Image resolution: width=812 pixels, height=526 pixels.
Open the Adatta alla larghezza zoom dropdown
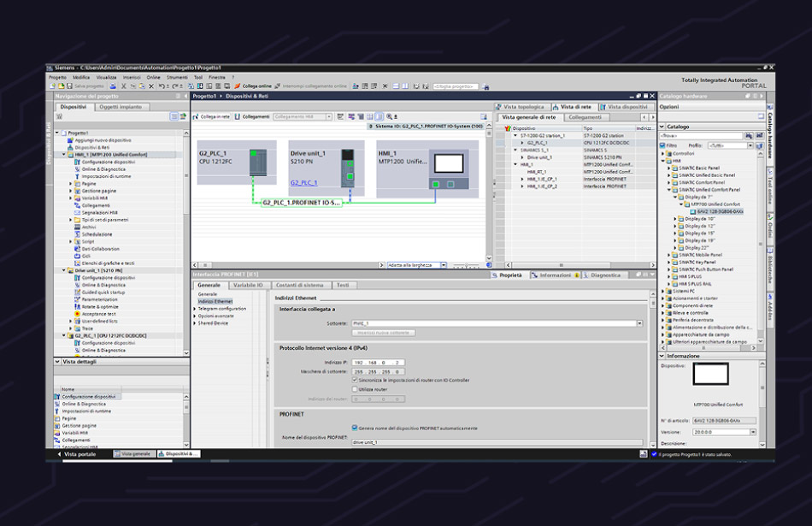pos(444,265)
